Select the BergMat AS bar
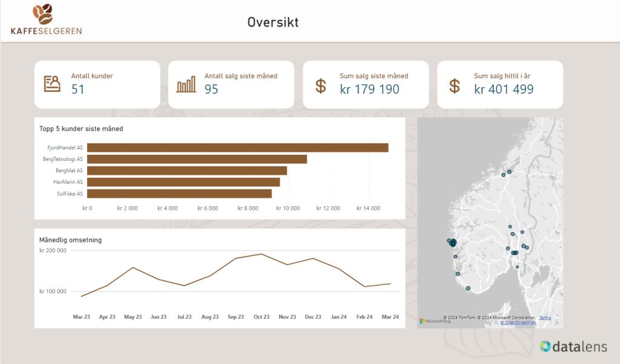Image resolution: width=620 pixels, height=364 pixels. [x=186, y=171]
